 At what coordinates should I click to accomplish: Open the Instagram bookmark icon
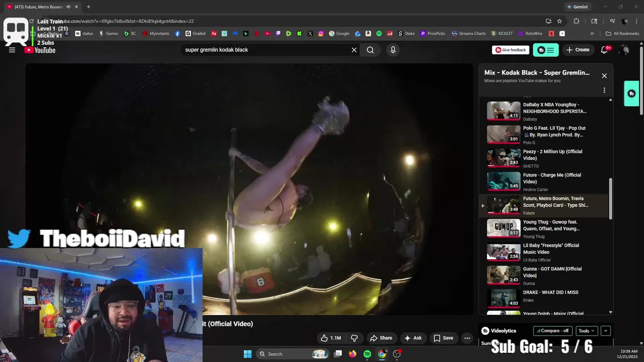pos(321,34)
